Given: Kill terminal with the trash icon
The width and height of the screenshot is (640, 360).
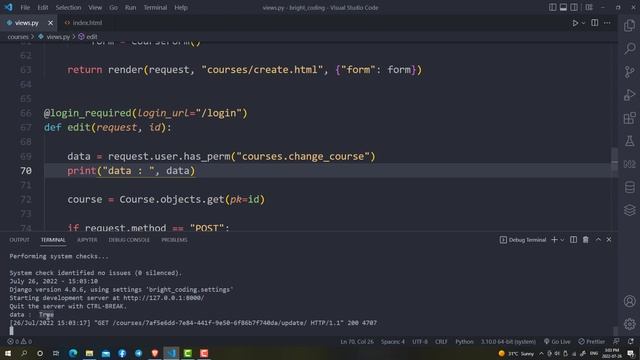Looking at the screenshot, I should tap(586, 240).
